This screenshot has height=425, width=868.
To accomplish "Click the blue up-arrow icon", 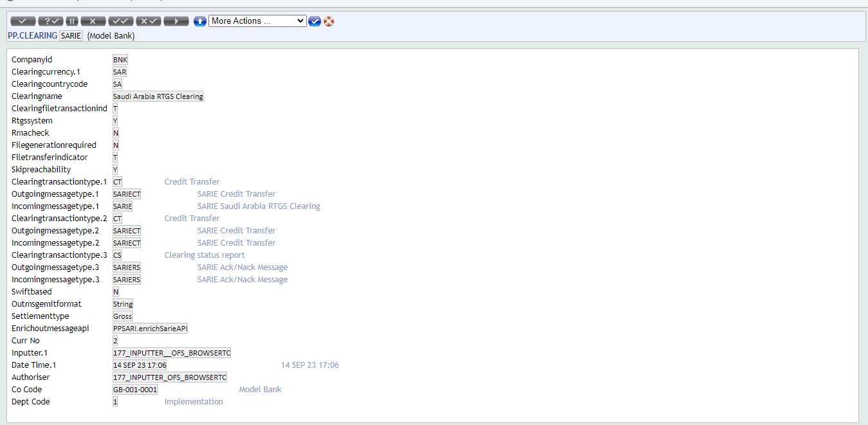I will pyautogui.click(x=200, y=21).
